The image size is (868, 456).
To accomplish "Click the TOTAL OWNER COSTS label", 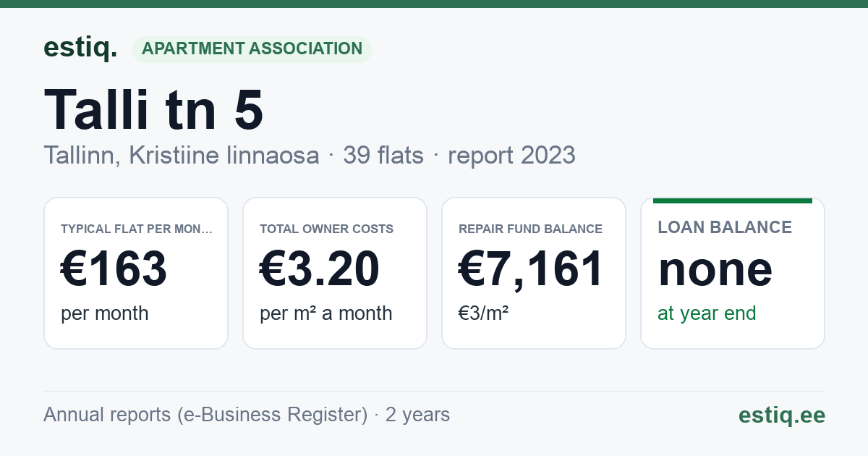I will click(x=326, y=229).
